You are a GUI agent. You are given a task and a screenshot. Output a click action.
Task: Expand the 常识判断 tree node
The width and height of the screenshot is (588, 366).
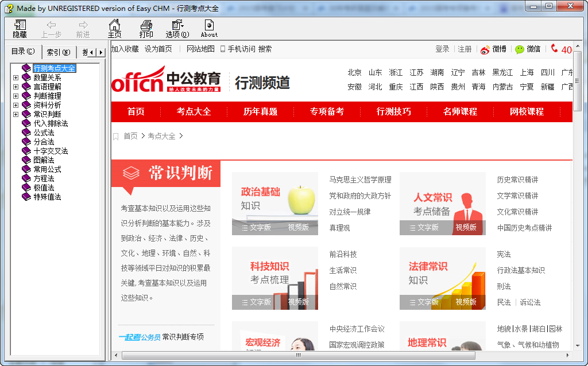pyautogui.click(x=16, y=114)
